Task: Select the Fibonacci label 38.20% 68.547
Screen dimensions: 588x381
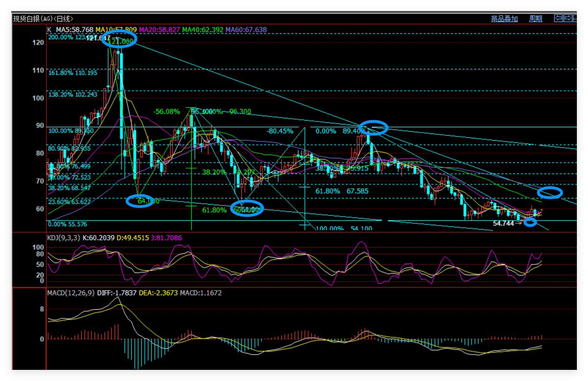Action: 69,188
